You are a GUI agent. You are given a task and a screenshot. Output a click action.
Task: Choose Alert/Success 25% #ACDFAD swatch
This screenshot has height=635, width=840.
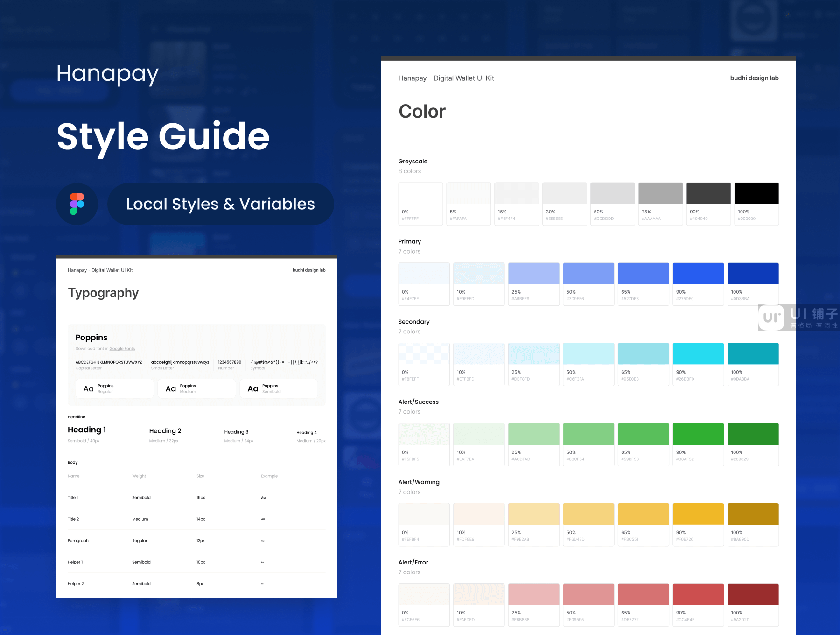tap(534, 444)
